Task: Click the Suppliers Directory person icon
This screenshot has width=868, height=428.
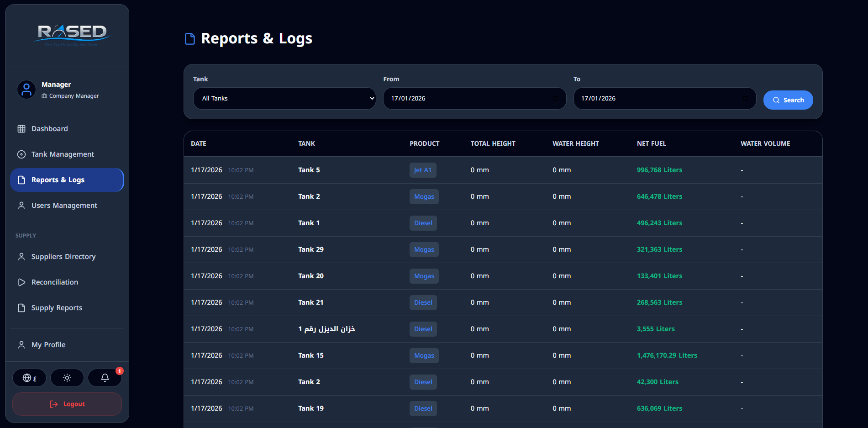Action: point(21,257)
